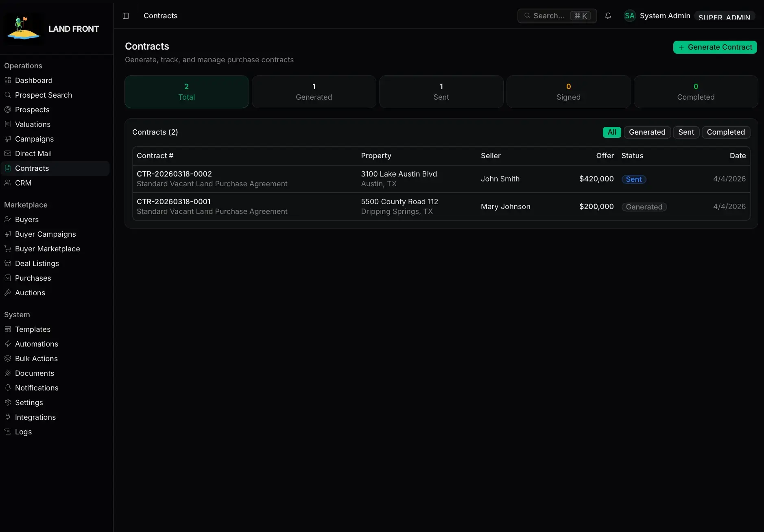764x532 pixels.
Task: Click the Settings gear icon
Action: pos(8,402)
